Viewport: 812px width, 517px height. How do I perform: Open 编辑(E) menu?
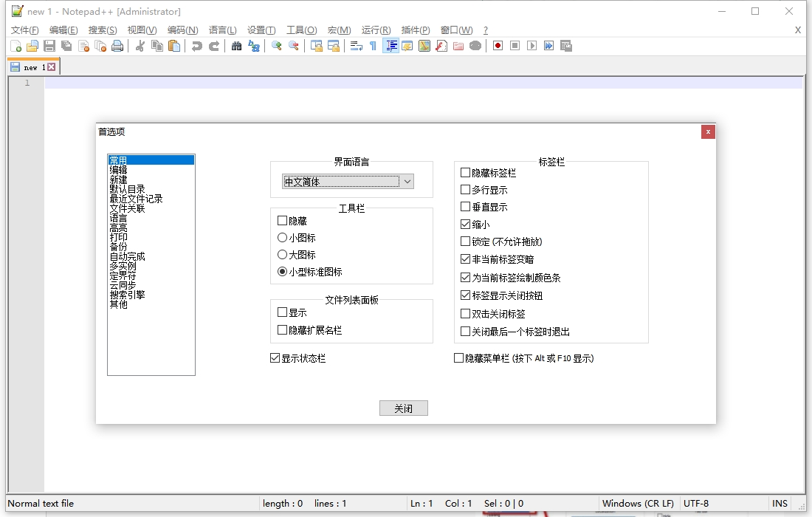coord(63,30)
